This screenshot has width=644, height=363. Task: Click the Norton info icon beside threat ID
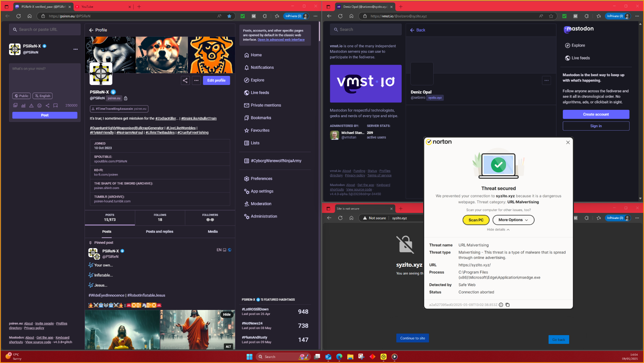pyautogui.click(x=501, y=305)
